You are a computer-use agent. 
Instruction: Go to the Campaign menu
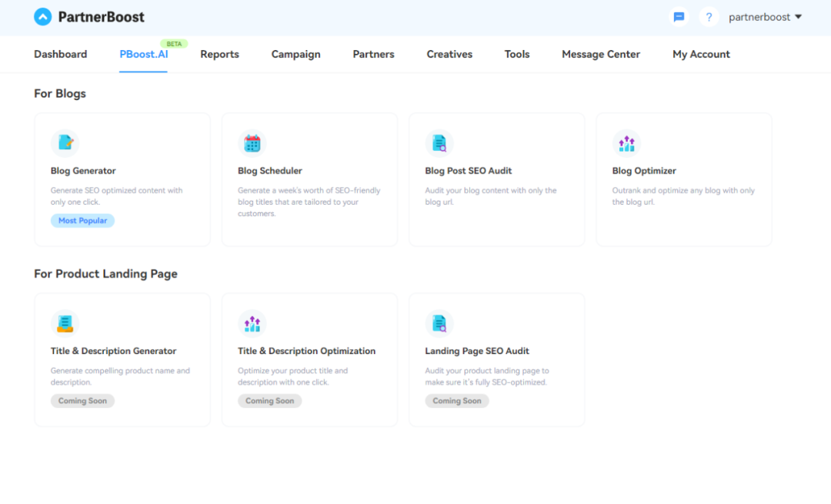coord(295,54)
